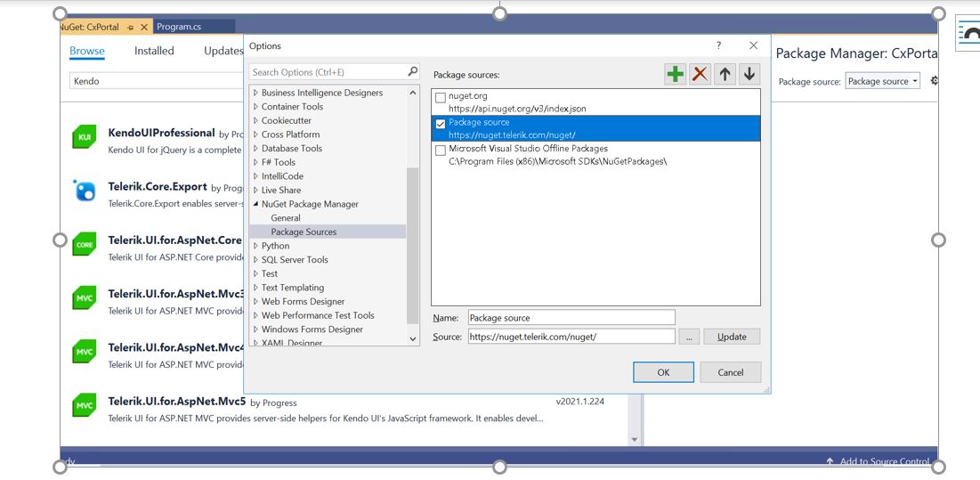Enable Microsoft Visual Studio Offline Packages checkbox
The width and height of the screenshot is (980, 480).
coord(441,150)
